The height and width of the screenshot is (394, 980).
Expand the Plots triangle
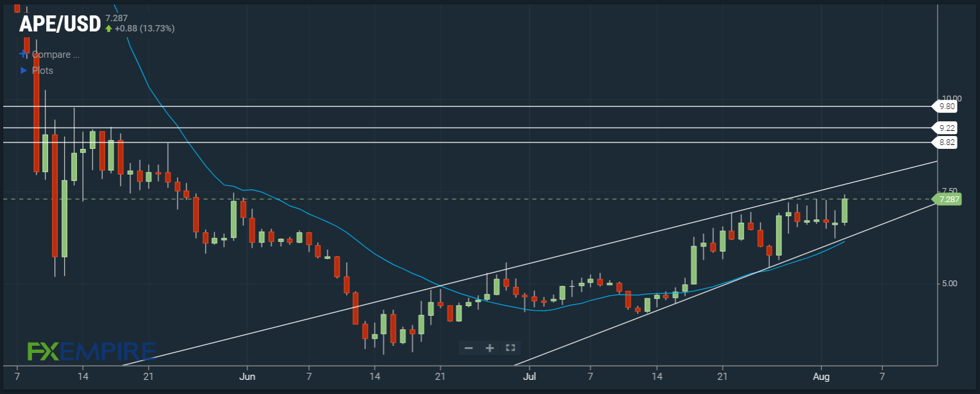coord(24,70)
